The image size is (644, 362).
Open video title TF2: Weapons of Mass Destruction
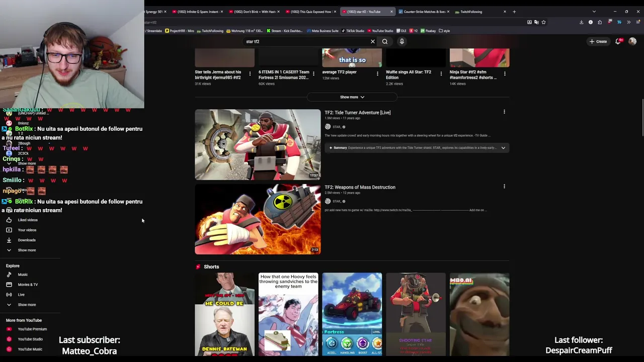pyautogui.click(x=360, y=187)
